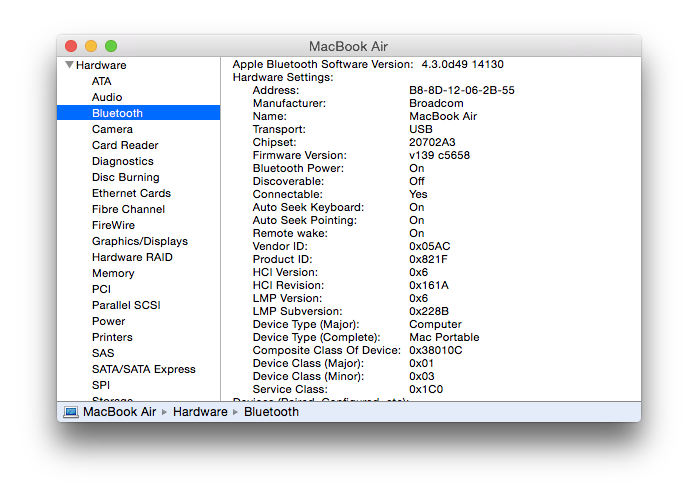Click Composite Class value 0x38010C
The height and width of the screenshot is (501, 698).
pos(435,350)
